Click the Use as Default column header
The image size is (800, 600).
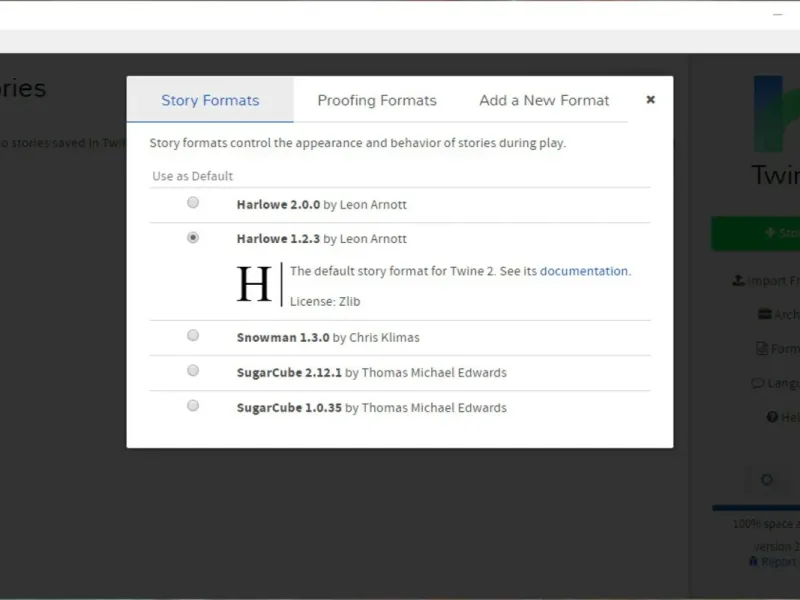(192, 176)
